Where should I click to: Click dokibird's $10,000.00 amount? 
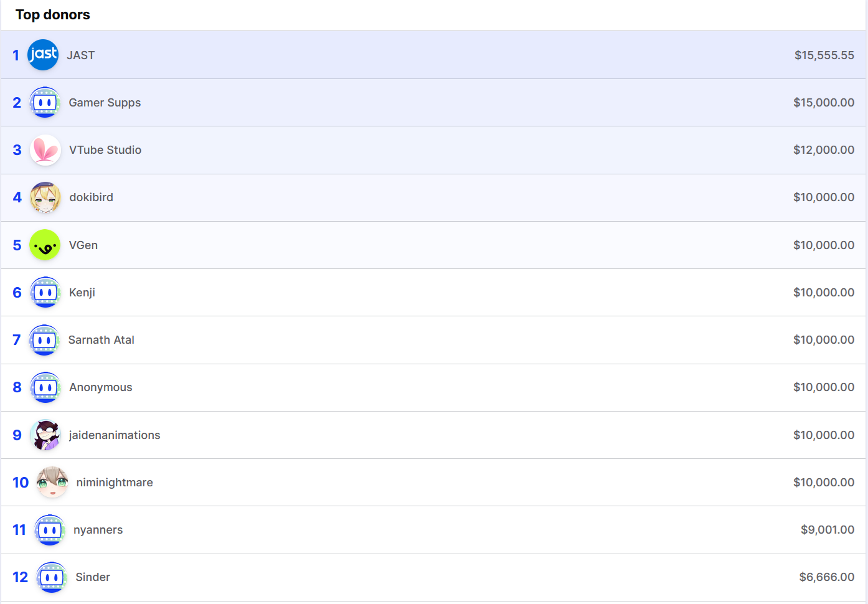[x=824, y=197]
